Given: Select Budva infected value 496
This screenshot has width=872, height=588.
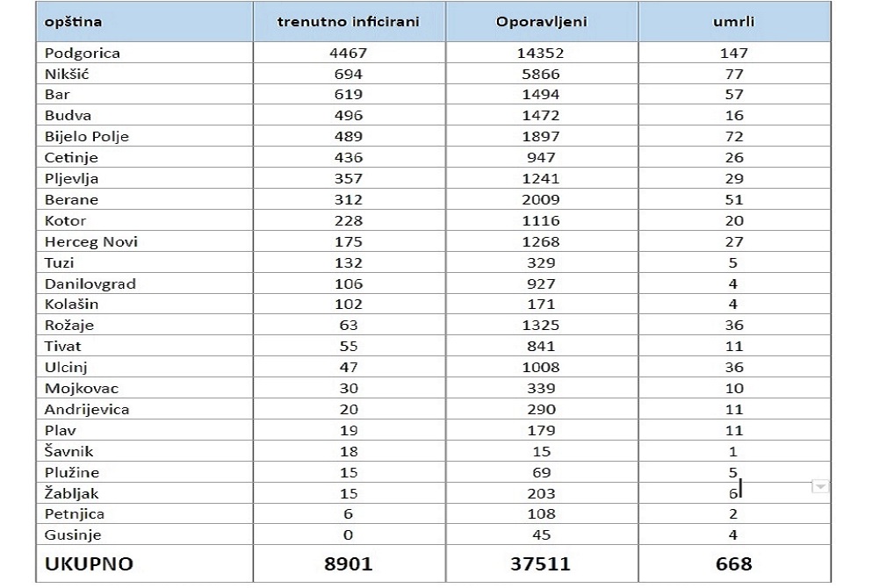Looking at the screenshot, I should (348, 116).
